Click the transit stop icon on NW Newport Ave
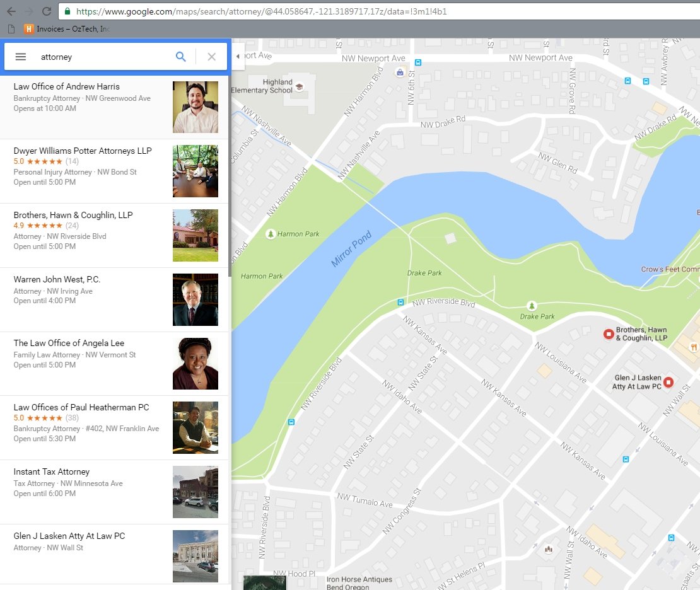 pyautogui.click(x=418, y=62)
